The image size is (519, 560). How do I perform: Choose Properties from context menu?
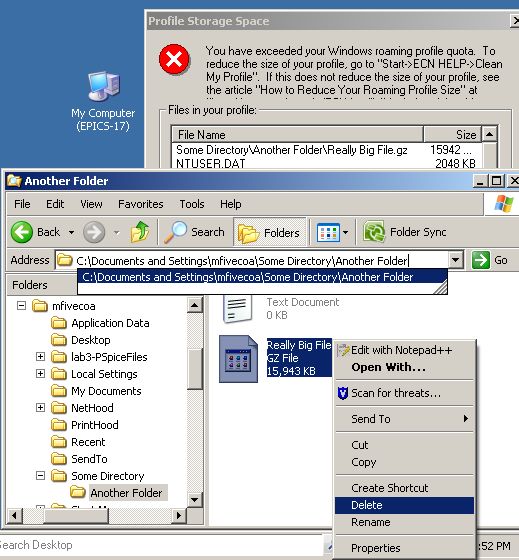coord(404,548)
